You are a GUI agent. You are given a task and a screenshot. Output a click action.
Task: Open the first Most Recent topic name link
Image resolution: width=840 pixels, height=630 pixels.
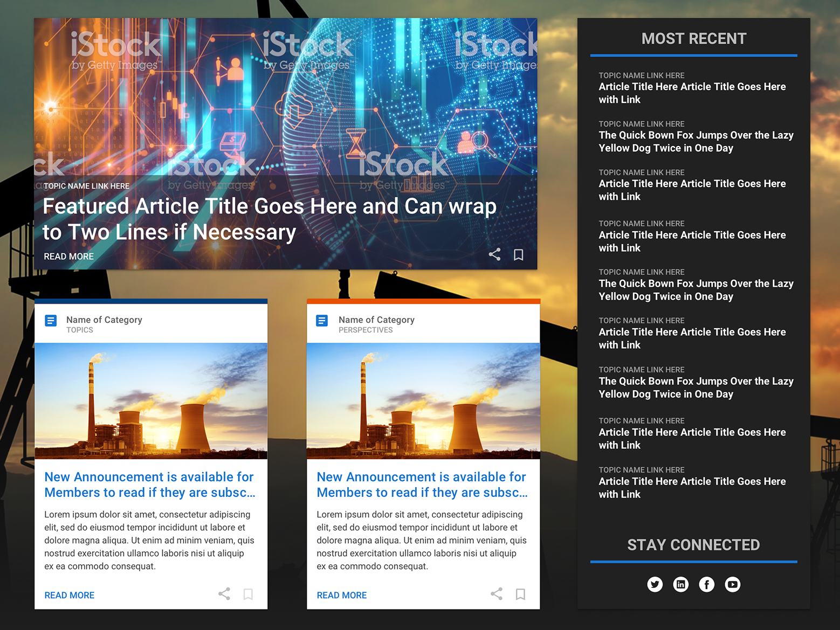[642, 75]
